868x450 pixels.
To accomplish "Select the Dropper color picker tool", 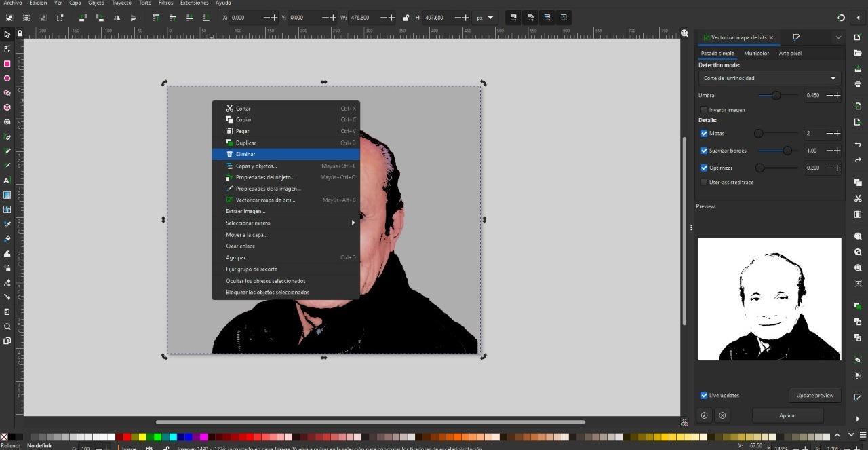I will (x=7, y=224).
